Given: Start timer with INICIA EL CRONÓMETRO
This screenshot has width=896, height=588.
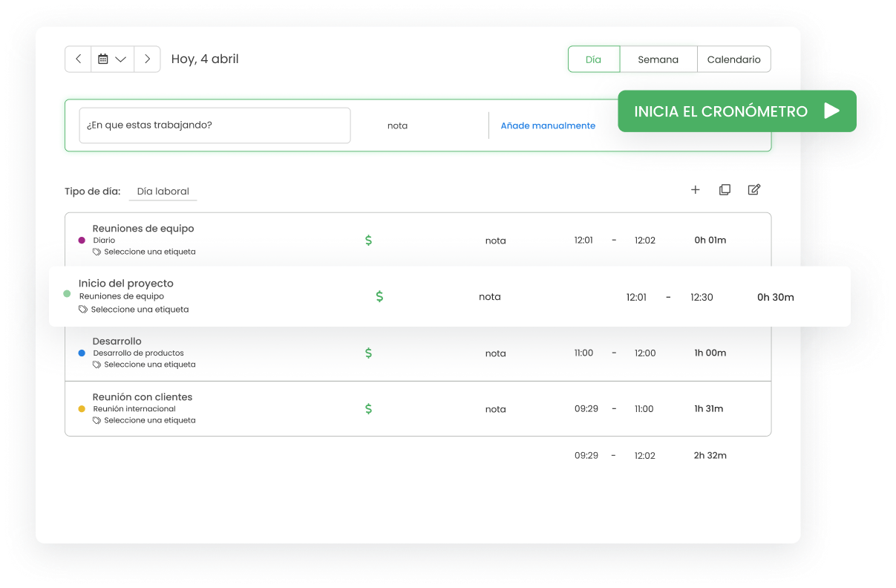Looking at the screenshot, I should 737,111.
